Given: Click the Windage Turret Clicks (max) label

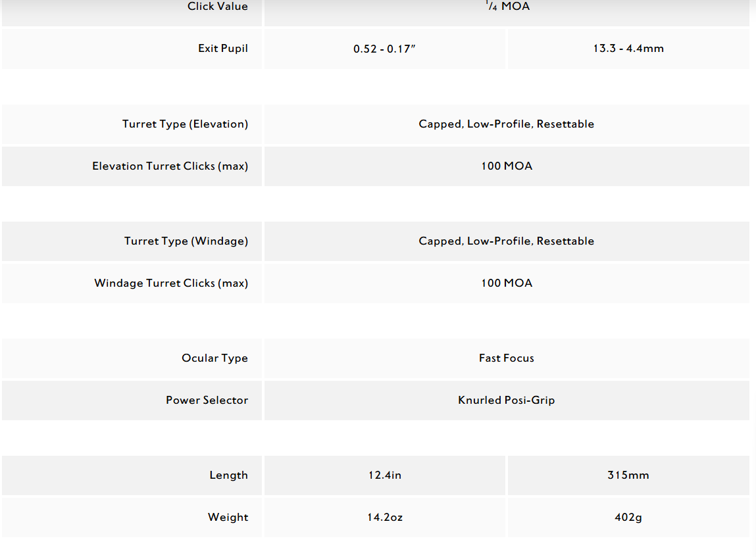Looking at the screenshot, I should pos(171,283).
